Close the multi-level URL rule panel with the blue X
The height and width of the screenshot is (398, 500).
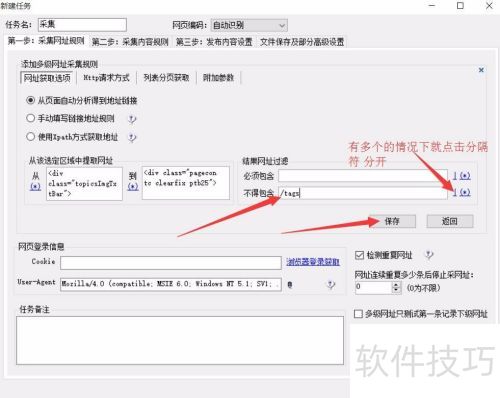coord(481,70)
